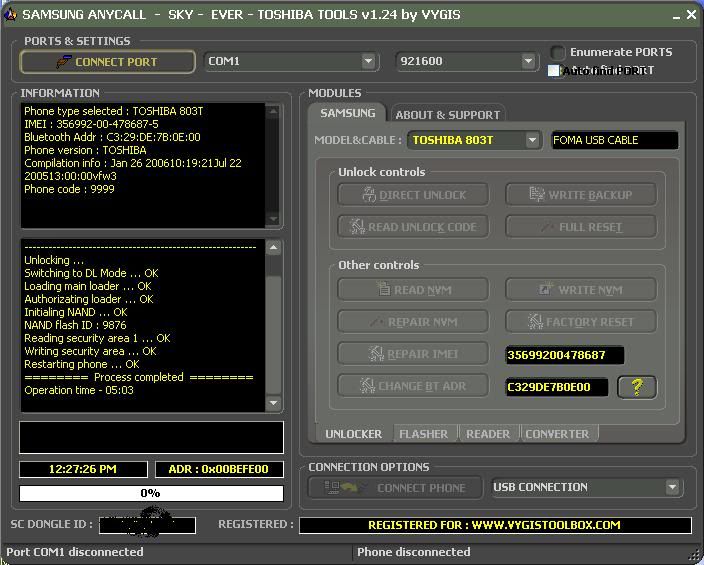Screen dimensions: 704x565
Task: Click the 12:27:26 PM time display
Action: [84, 469]
